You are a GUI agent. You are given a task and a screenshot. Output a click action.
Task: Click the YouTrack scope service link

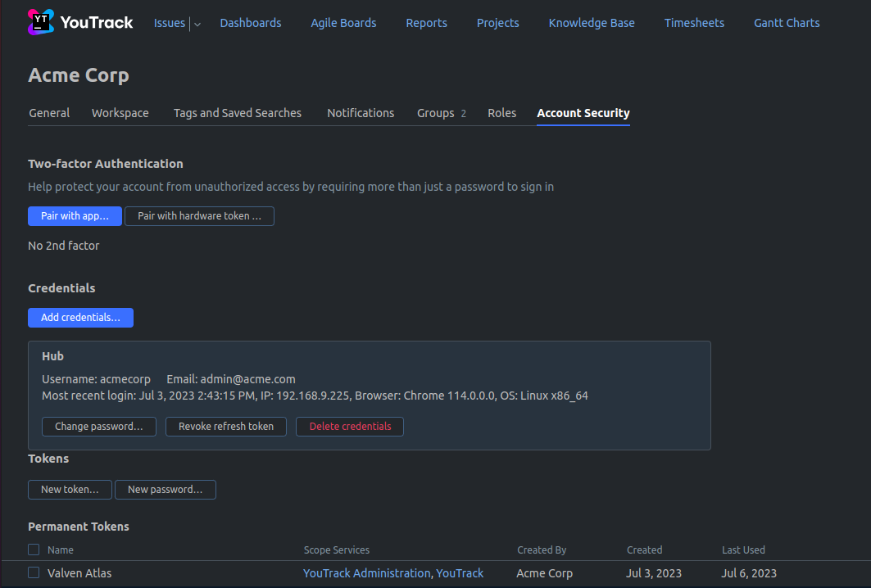(460, 573)
